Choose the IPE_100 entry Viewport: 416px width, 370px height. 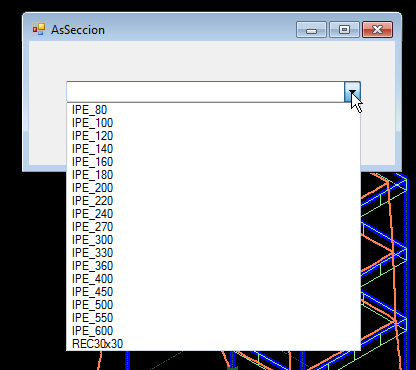point(213,123)
